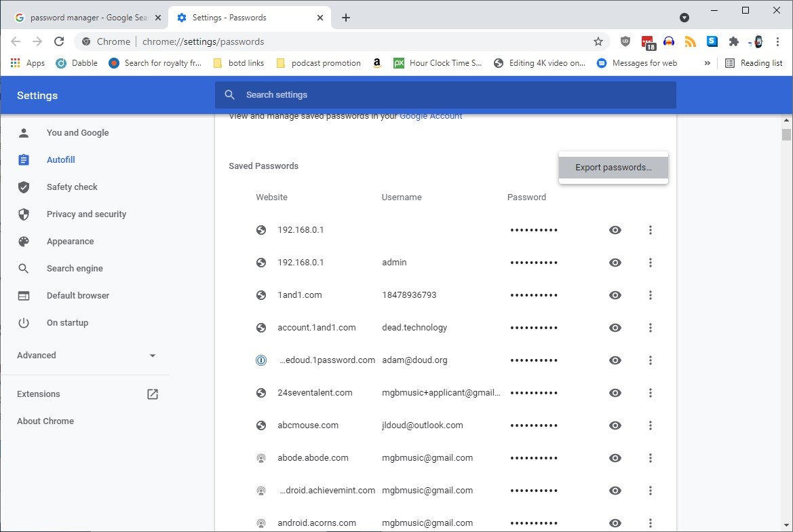Close the Settings - Passwords tab
This screenshot has width=793, height=532.
[x=320, y=18]
